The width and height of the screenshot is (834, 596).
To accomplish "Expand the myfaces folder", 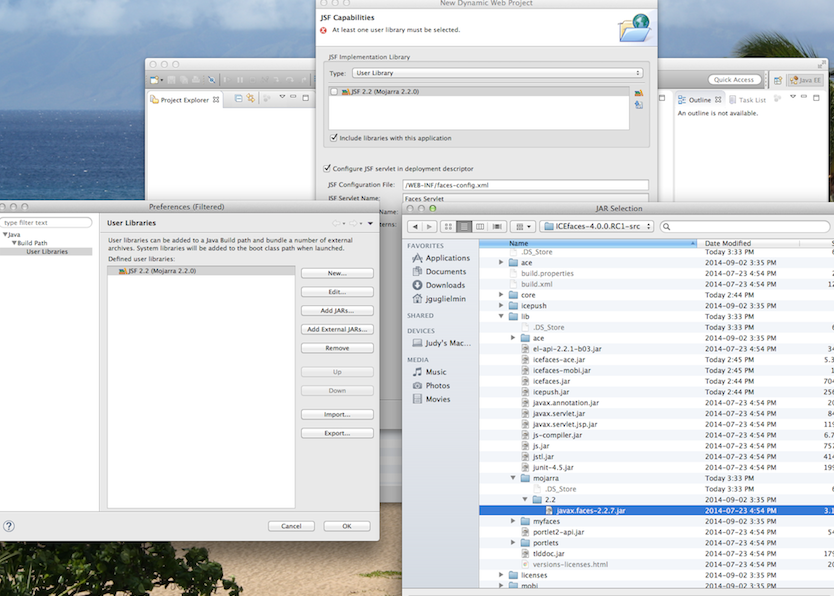I will coord(514,521).
